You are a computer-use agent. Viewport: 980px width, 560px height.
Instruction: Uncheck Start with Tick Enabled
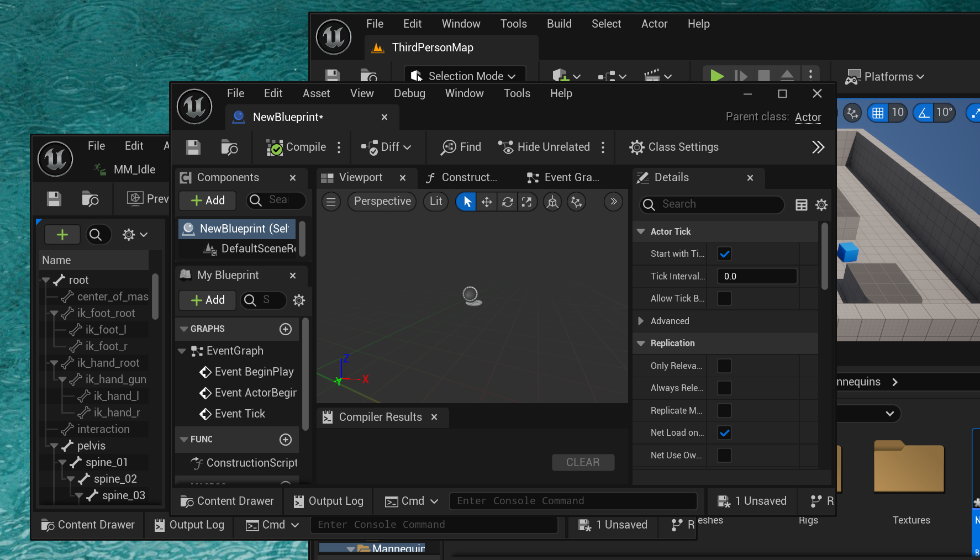pos(724,254)
